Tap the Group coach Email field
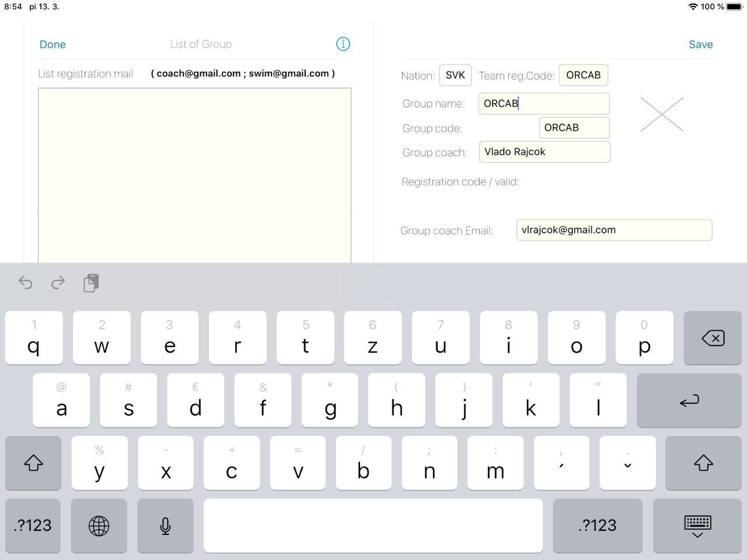The height and width of the screenshot is (560, 747). pos(613,230)
